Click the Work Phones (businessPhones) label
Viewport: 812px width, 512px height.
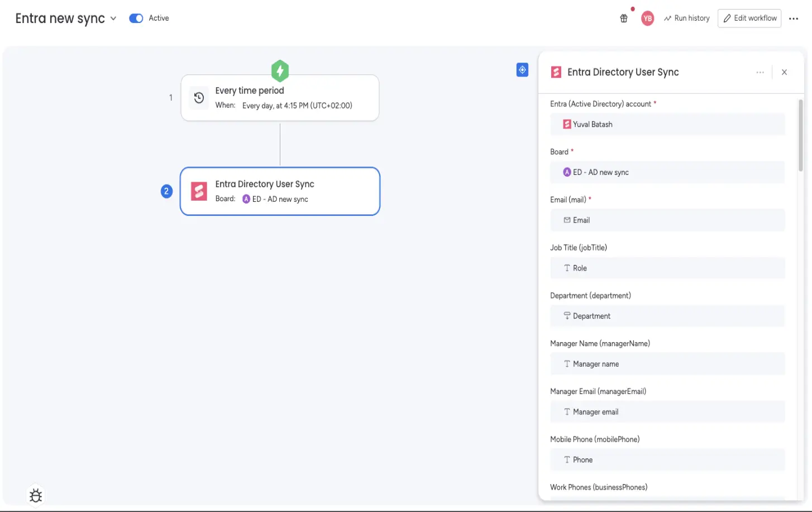click(599, 487)
